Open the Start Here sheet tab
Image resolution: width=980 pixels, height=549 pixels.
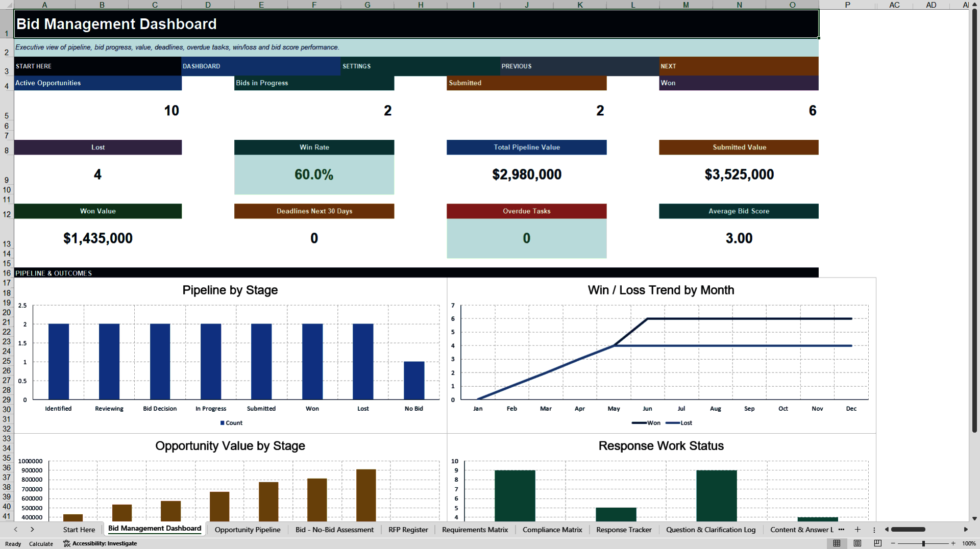click(x=79, y=530)
